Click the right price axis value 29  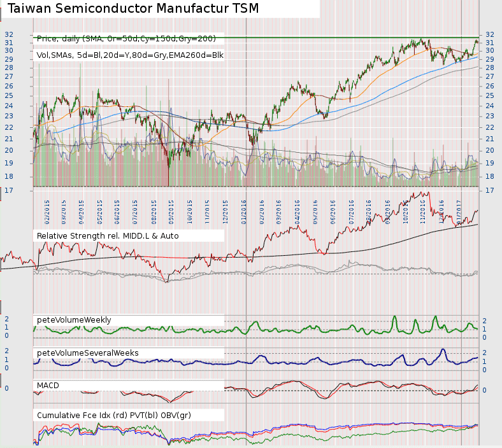click(x=490, y=59)
